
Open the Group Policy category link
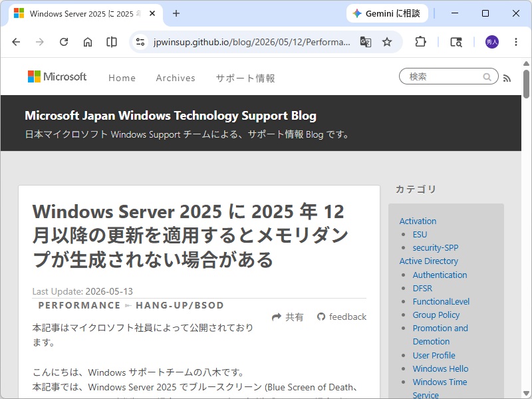tap(436, 315)
